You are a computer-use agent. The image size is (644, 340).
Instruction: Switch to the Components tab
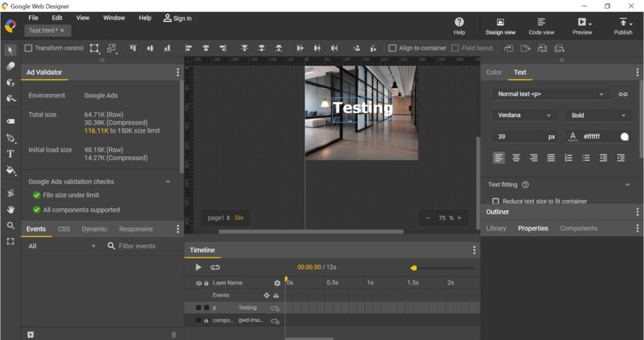(x=579, y=228)
